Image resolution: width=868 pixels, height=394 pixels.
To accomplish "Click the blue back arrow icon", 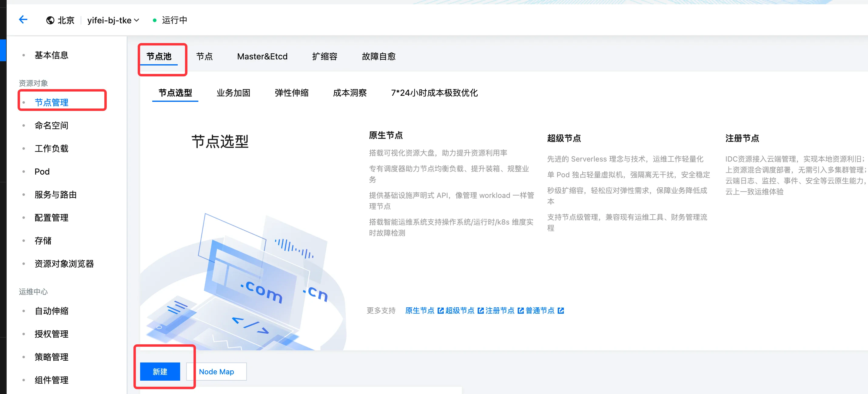I will pyautogui.click(x=23, y=20).
